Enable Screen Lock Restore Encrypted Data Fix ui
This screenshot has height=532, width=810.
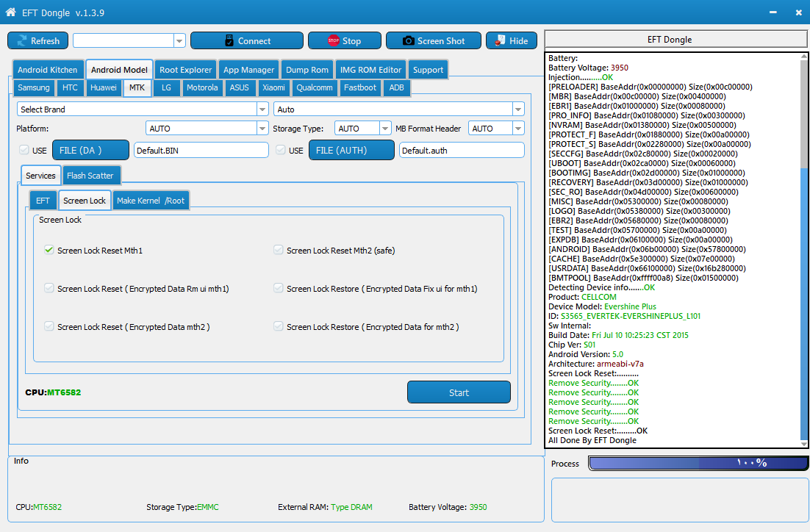point(279,288)
